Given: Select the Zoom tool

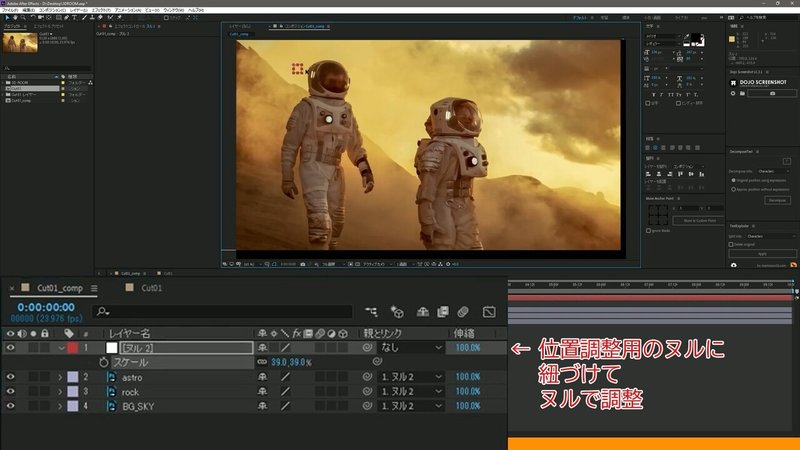Looking at the screenshot, I should [23, 17].
